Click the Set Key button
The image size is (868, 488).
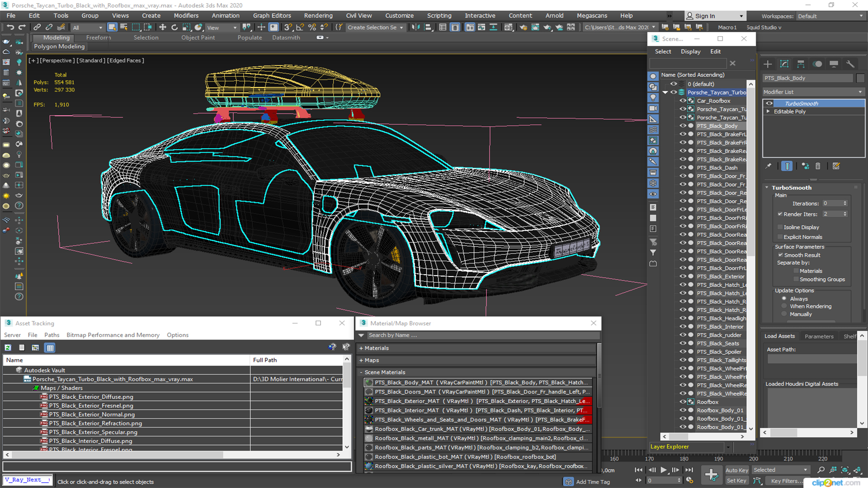pos(737,481)
